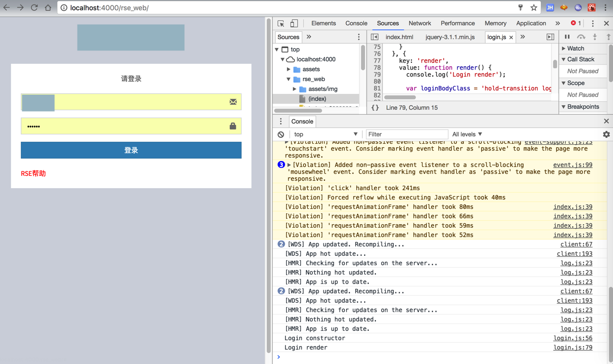The width and height of the screenshot is (613, 364).
Task: Open the jquery-3.1.1.min.js file tab
Action: pos(450,37)
